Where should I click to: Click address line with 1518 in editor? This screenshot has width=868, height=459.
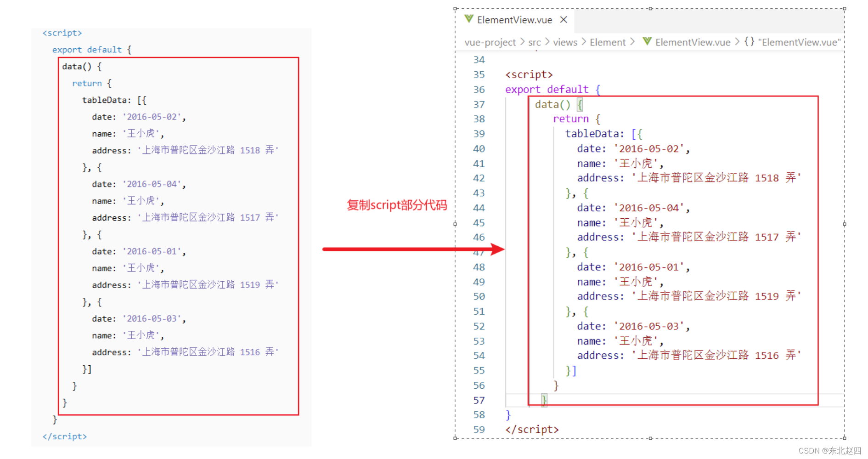[x=689, y=178]
